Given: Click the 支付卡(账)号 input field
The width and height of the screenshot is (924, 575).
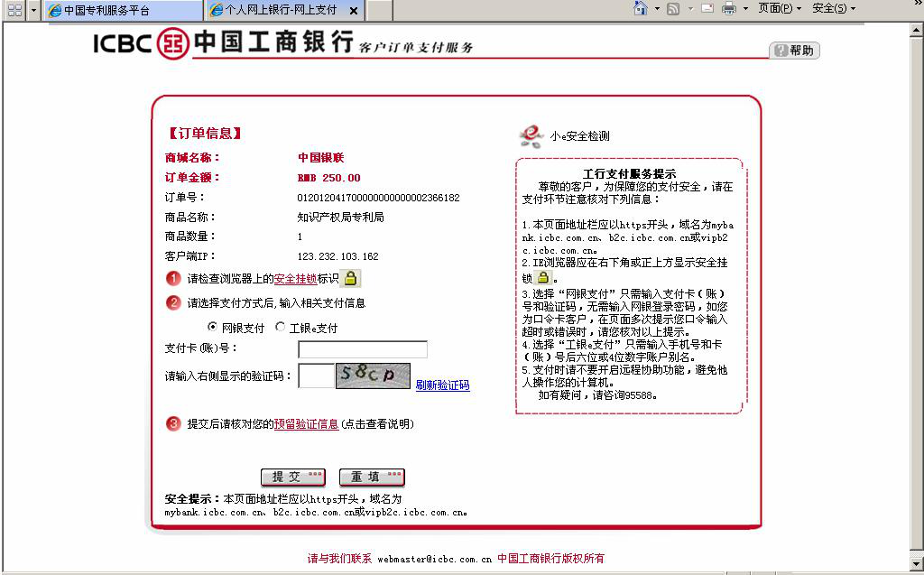Looking at the screenshot, I should point(362,350).
